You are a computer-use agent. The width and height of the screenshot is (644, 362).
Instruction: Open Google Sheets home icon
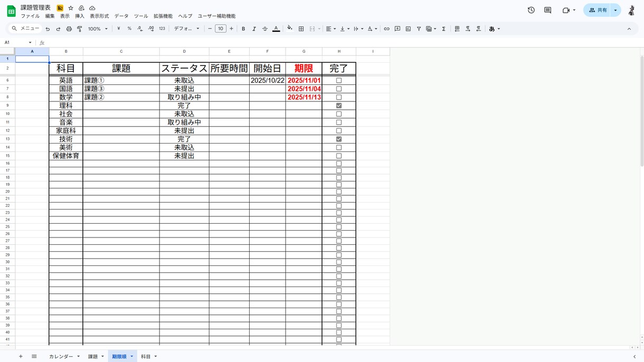click(11, 11)
